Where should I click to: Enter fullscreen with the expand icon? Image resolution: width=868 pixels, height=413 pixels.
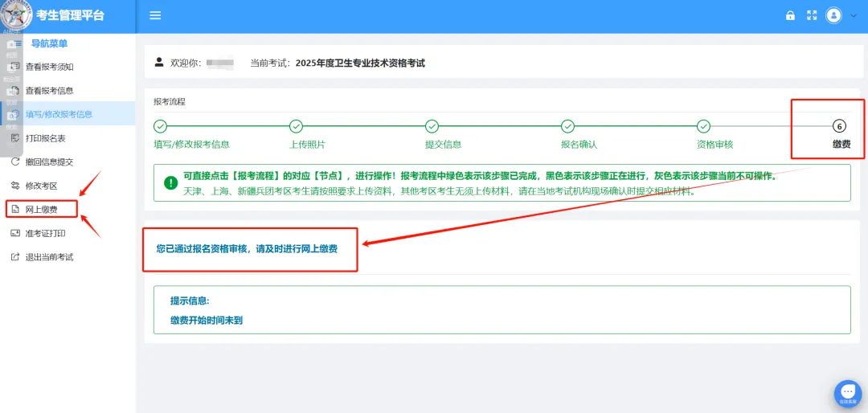click(811, 16)
